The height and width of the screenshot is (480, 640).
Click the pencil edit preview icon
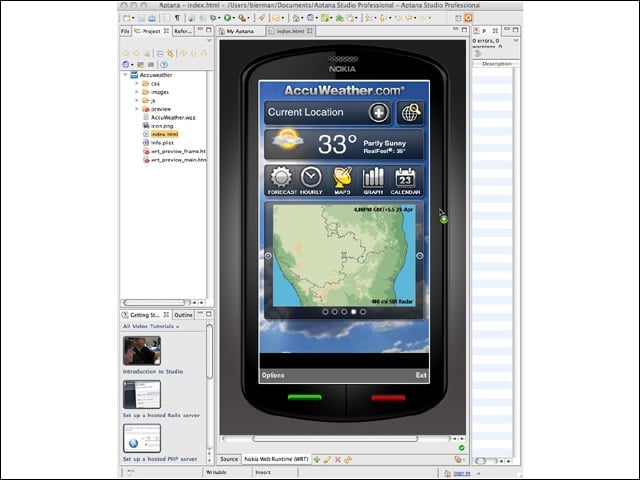(x=327, y=460)
